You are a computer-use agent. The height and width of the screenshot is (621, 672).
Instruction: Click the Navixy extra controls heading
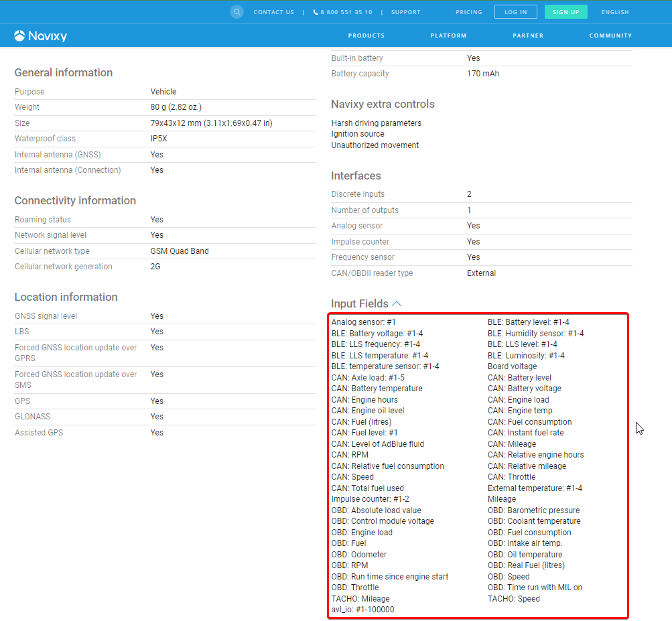pos(383,104)
